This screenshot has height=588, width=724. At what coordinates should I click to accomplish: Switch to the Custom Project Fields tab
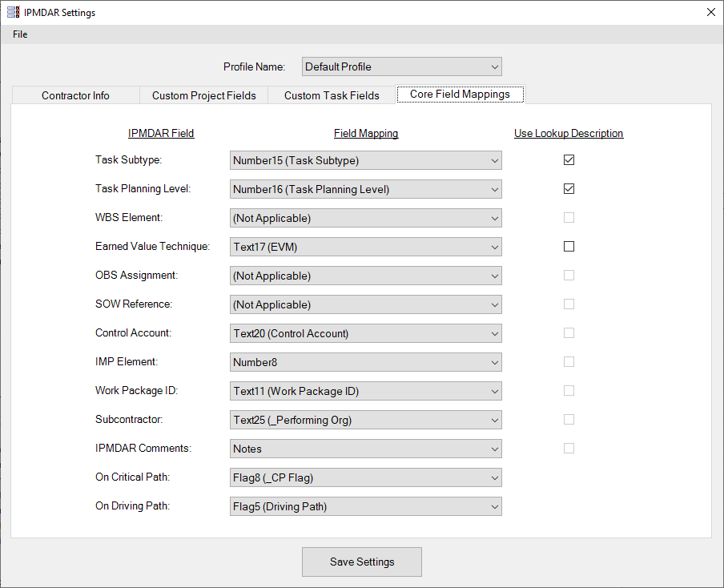203,95
